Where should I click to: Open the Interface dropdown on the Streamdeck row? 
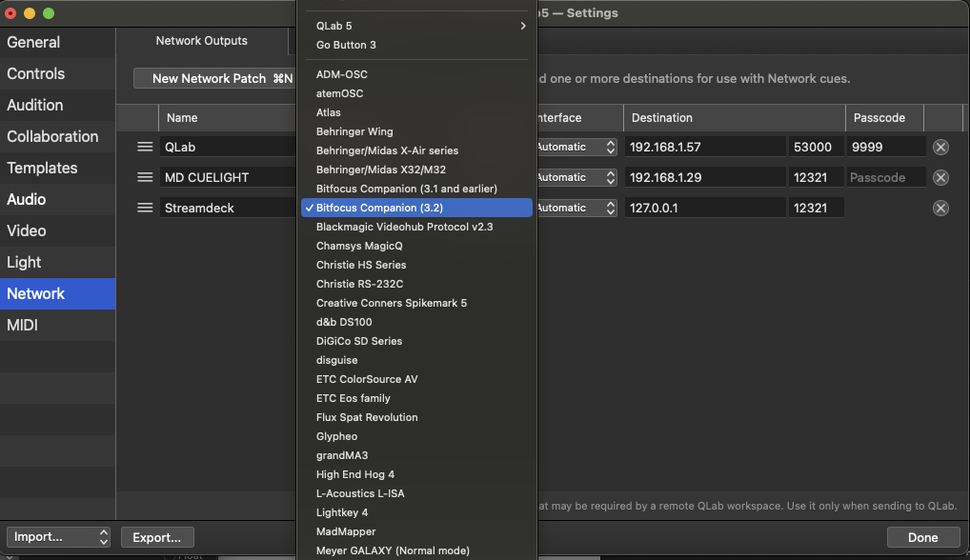575,207
